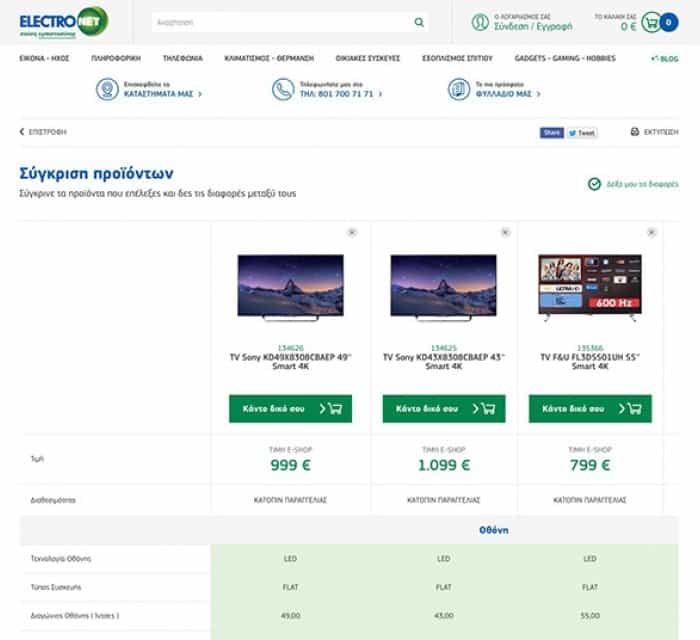Click the arrow next to ΦΥΛΛΑΔΙΟ ΜΑΣ
The height and width of the screenshot is (640, 700).
pyautogui.click(x=538, y=94)
